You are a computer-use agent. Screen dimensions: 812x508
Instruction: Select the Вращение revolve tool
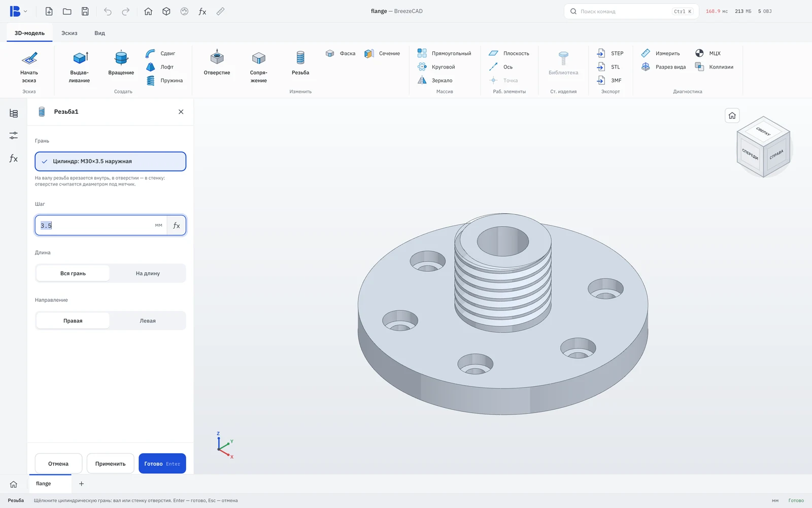coord(121,63)
